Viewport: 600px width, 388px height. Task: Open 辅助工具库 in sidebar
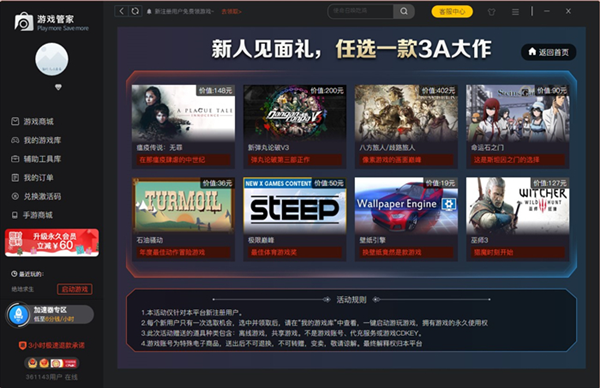pos(36,159)
